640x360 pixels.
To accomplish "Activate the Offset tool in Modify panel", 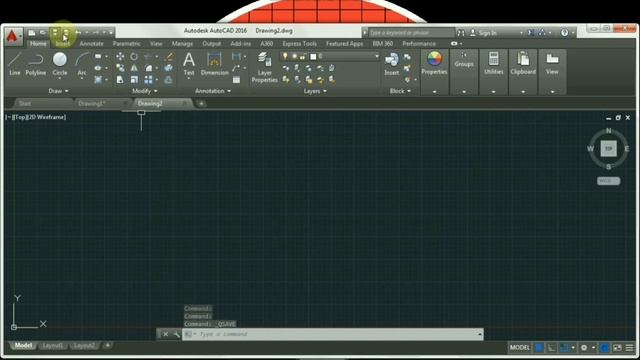I will pos(169,80).
